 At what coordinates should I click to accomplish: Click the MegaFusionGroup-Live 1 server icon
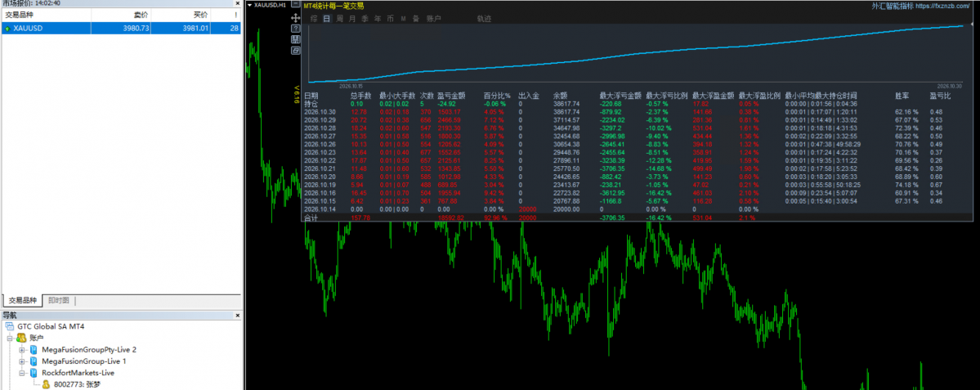(x=34, y=361)
